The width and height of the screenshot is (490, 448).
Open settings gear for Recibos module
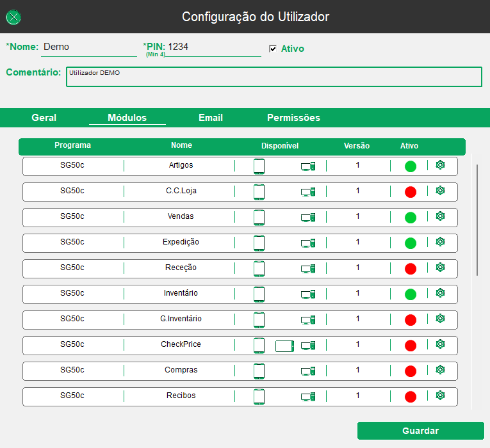coord(440,396)
